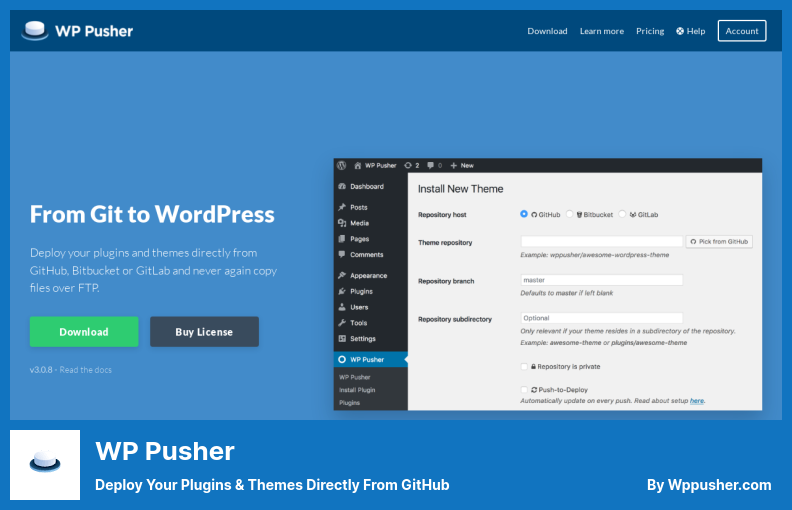Viewport: 792px width, 510px height.
Task: Click the Pick from GitHub button
Action: 719,241
